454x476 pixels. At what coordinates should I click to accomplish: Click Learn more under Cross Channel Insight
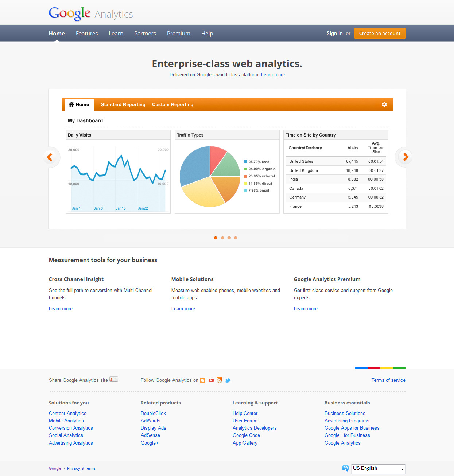[x=61, y=309]
